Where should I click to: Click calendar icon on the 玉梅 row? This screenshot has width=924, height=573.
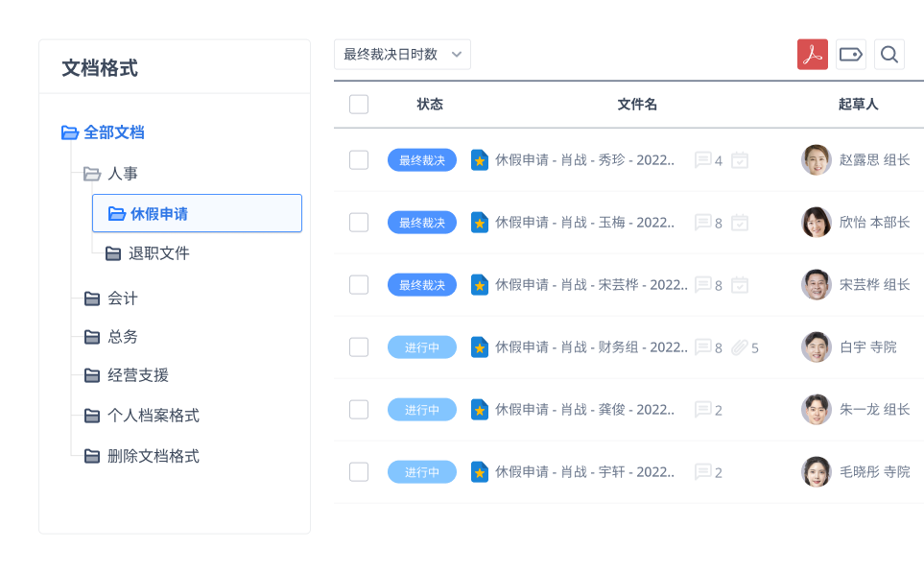(x=739, y=223)
